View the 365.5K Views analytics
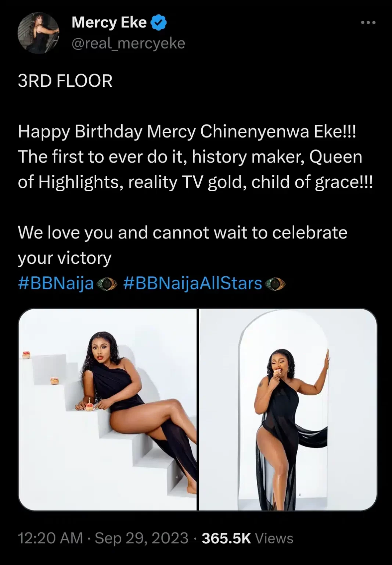The image size is (392, 565). [247, 538]
